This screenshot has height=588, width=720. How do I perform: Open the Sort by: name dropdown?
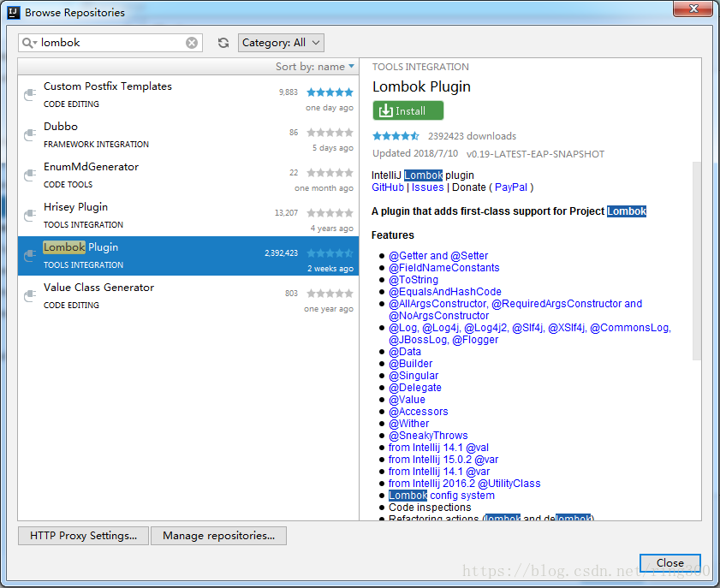[x=315, y=67]
